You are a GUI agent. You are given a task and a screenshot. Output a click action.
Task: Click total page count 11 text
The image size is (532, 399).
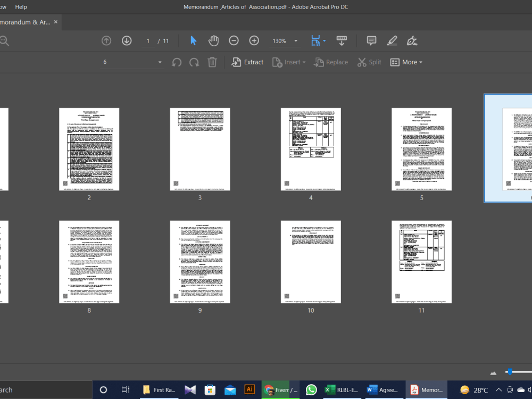click(165, 41)
